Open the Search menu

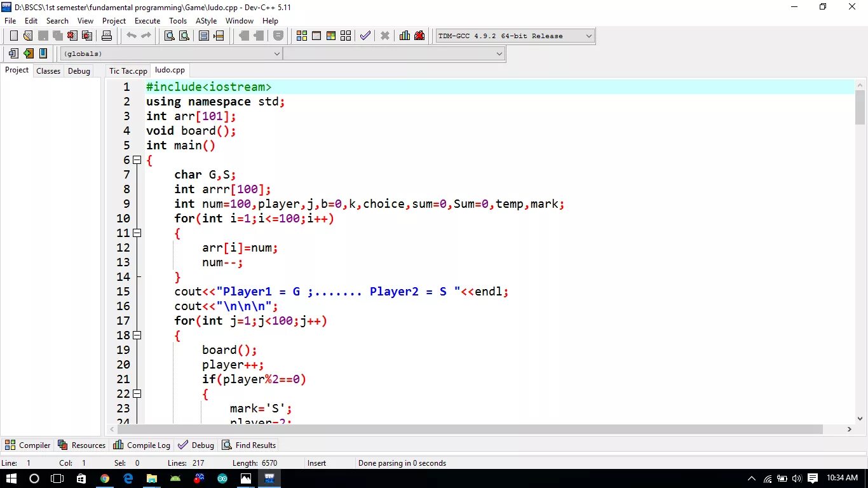pos(57,21)
